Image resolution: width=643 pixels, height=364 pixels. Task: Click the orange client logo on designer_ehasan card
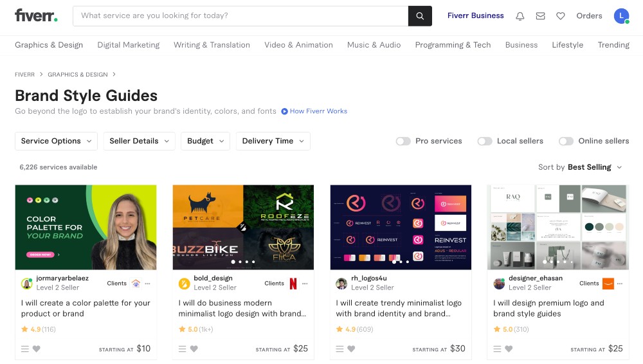click(608, 284)
